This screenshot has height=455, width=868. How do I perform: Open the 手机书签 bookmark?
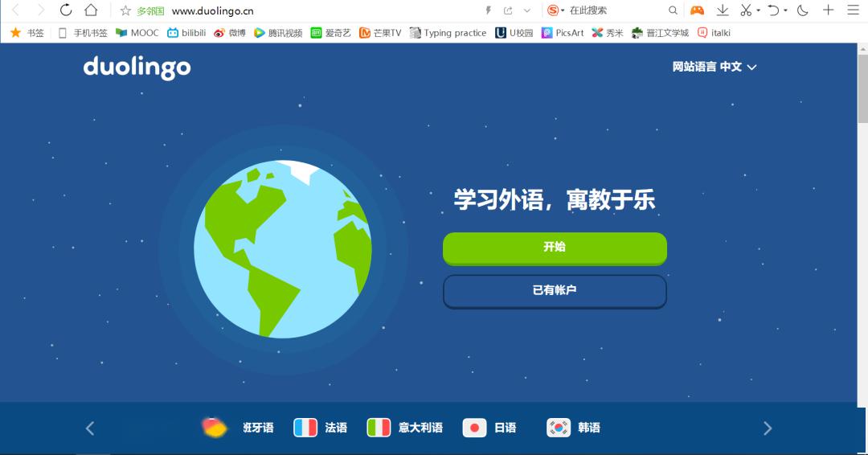pyautogui.click(x=83, y=33)
